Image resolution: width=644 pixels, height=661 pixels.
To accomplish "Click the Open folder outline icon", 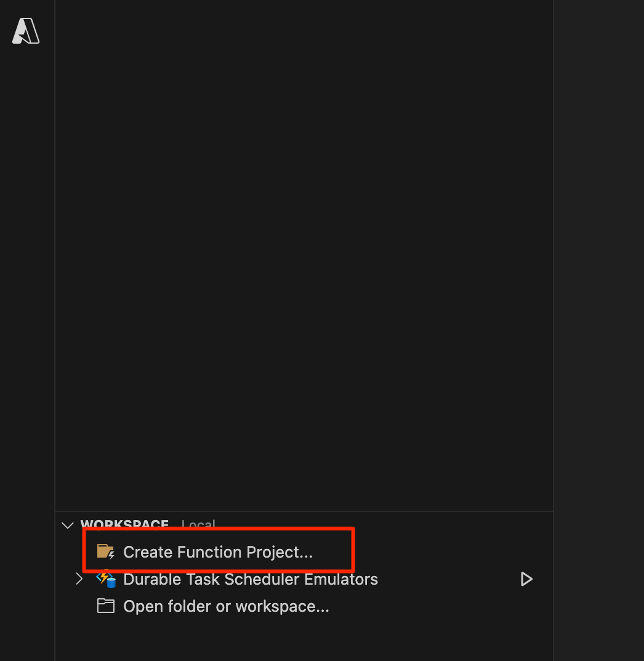I will (x=105, y=606).
